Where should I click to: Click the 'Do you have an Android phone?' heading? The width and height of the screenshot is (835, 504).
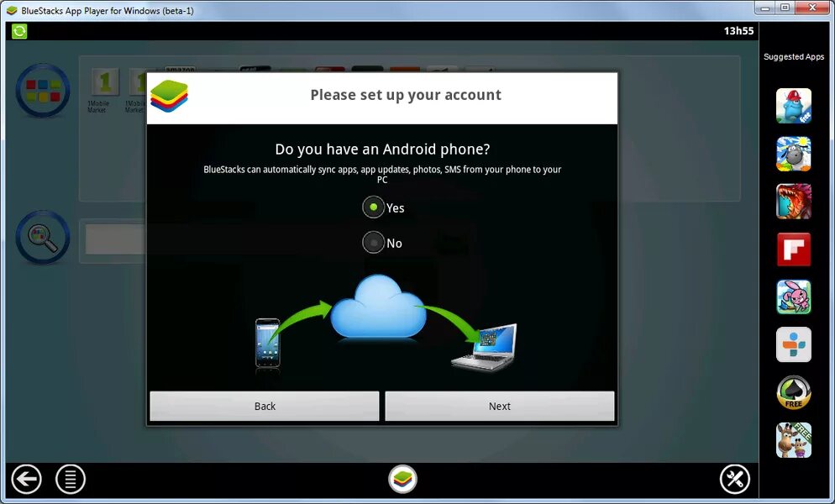point(382,150)
